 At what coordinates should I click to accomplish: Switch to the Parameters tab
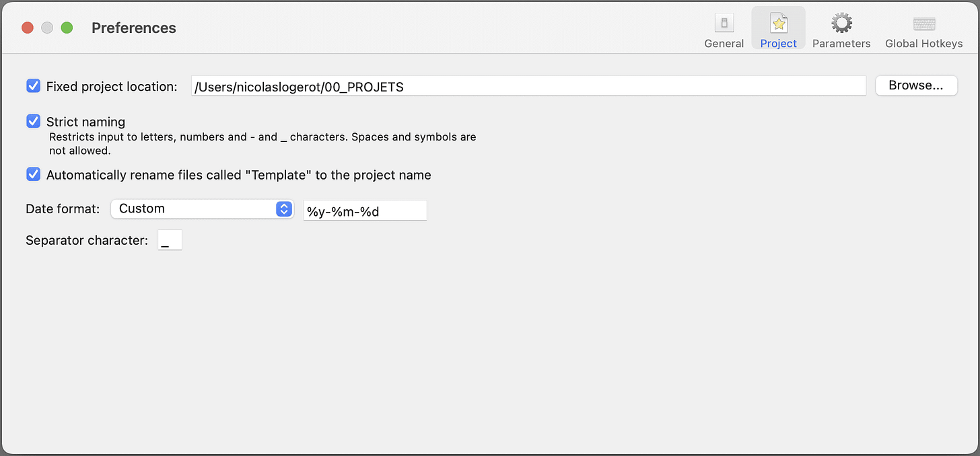[x=841, y=43]
